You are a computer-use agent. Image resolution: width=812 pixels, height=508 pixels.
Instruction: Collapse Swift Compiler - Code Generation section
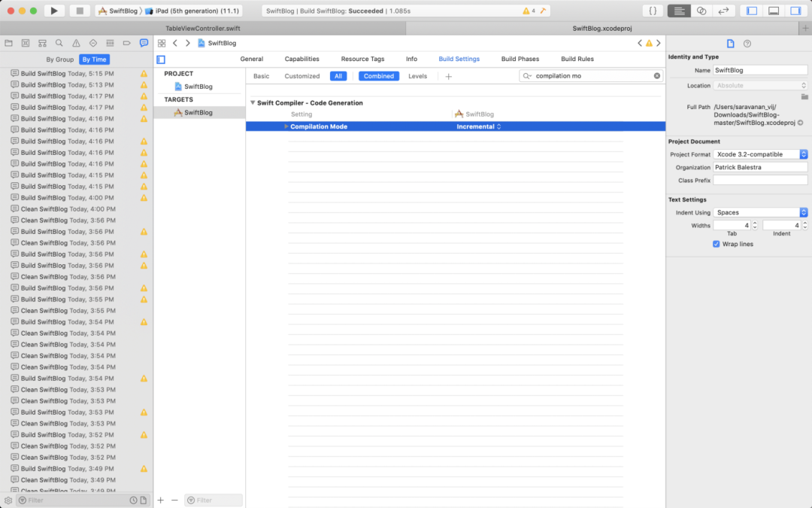(253, 102)
